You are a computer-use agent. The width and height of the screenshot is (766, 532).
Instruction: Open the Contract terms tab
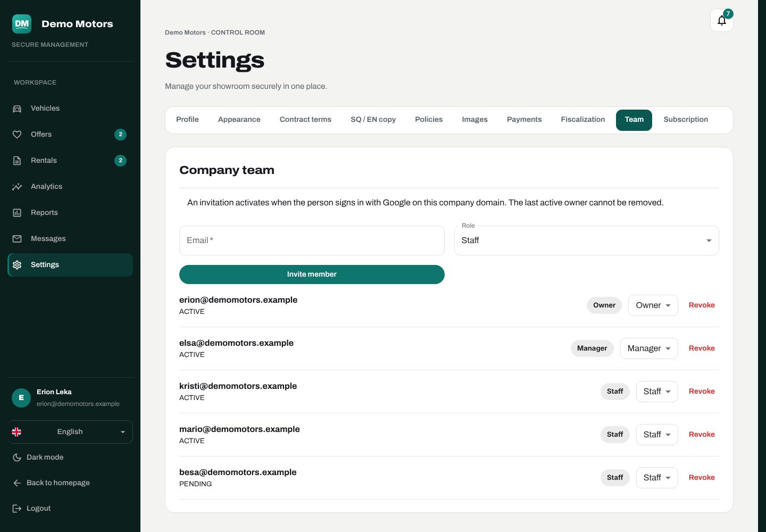305,120
